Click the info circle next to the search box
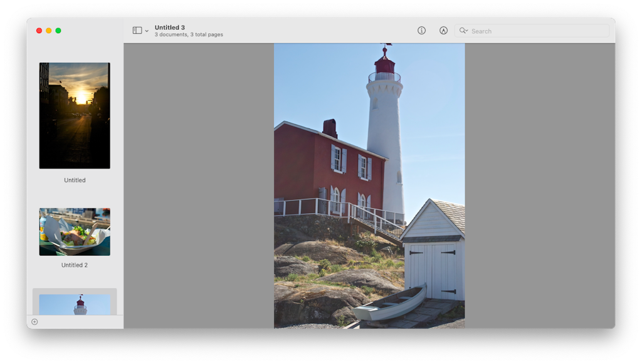The width and height of the screenshot is (642, 364). (x=421, y=30)
